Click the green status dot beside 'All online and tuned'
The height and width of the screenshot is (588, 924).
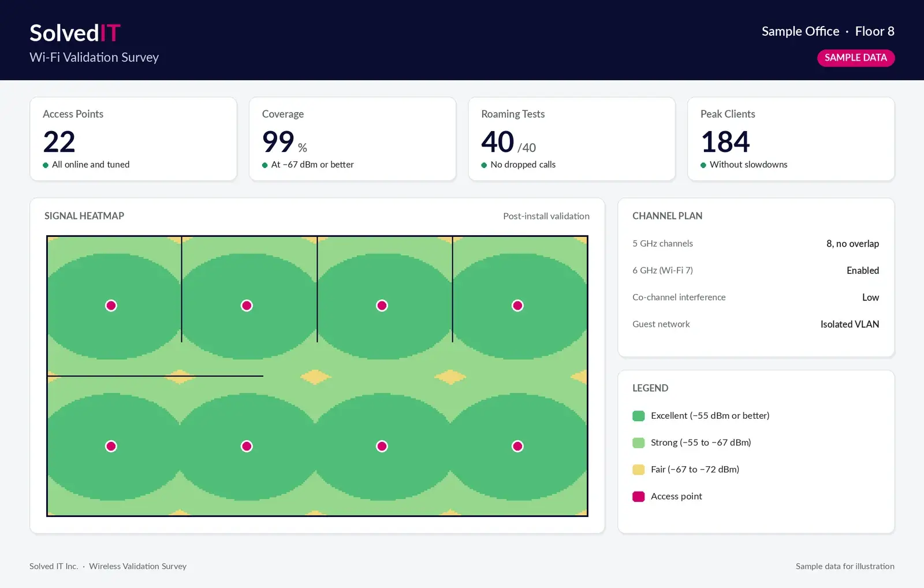pos(46,165)
